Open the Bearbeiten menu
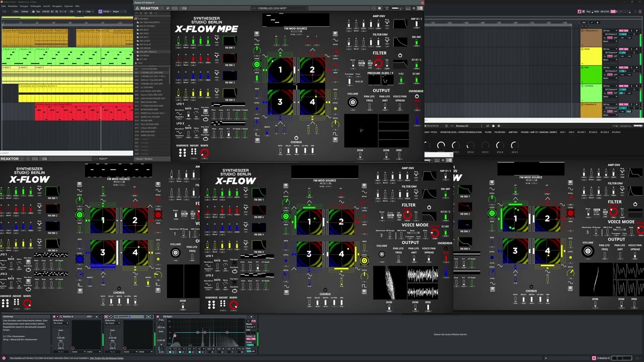 coord(13,6)
